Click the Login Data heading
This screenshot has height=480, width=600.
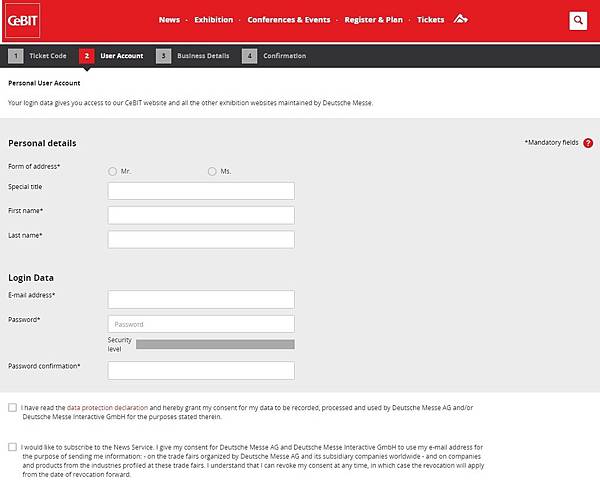31,278
